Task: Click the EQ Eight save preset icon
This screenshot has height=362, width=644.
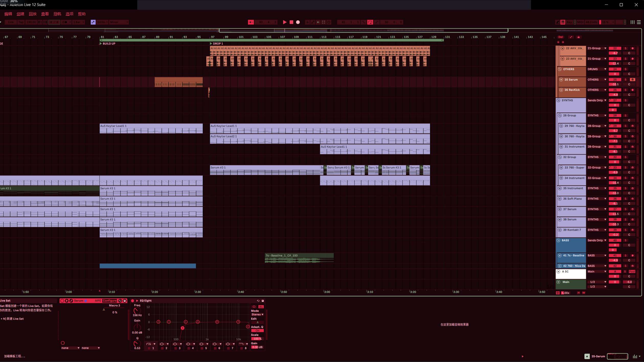Action: click(263, 301)
